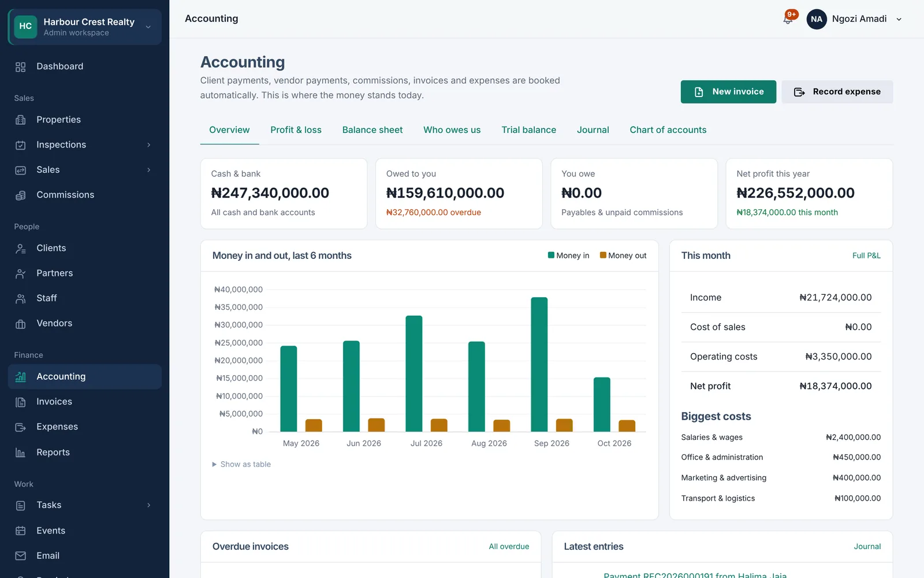Open Dashboard via its grid icon
This screenshot has width=924, height=578.
(x=21, y=67)
